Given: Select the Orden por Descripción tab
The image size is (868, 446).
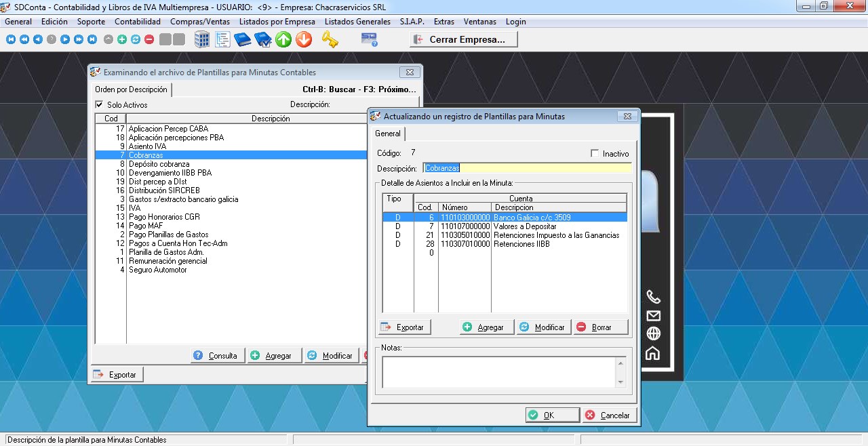Looking at the screenshot, I should (x=131, y=89).
